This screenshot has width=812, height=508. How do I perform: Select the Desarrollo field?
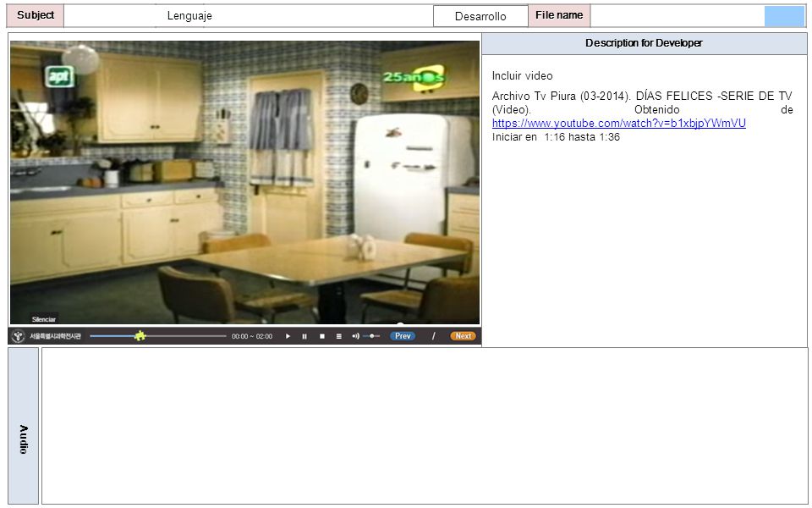coord(480,16)
